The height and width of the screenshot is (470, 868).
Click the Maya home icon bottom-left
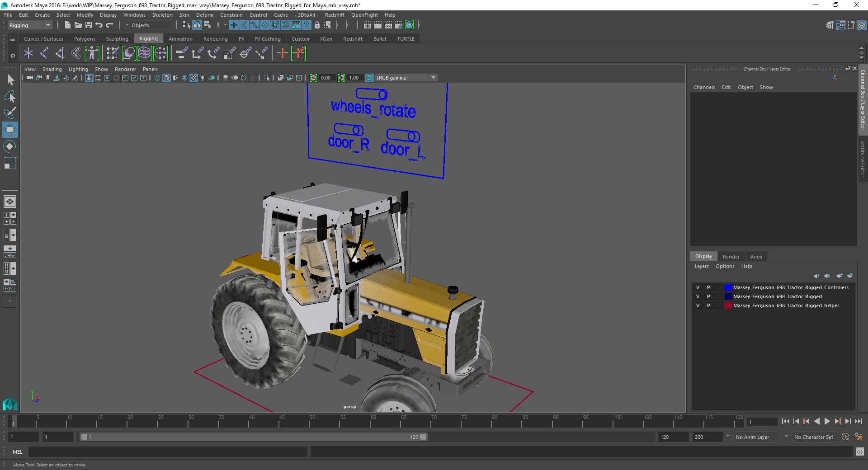10,404
